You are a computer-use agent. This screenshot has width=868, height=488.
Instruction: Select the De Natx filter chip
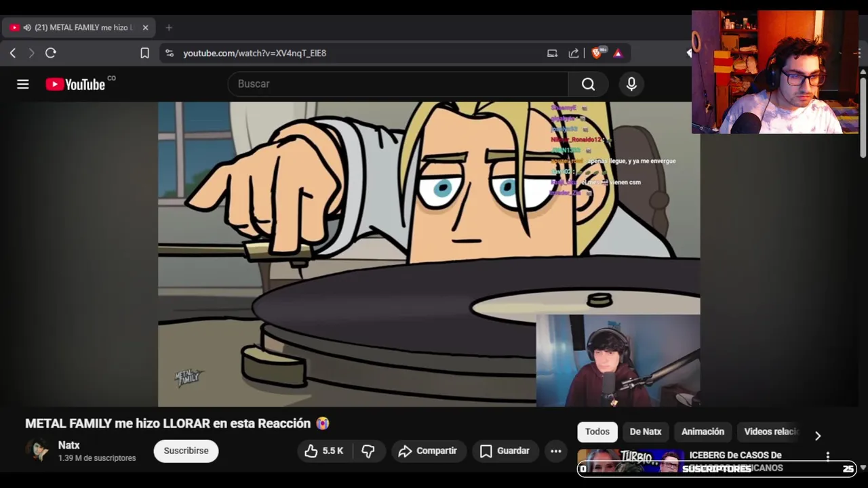(x=646, y=432)
